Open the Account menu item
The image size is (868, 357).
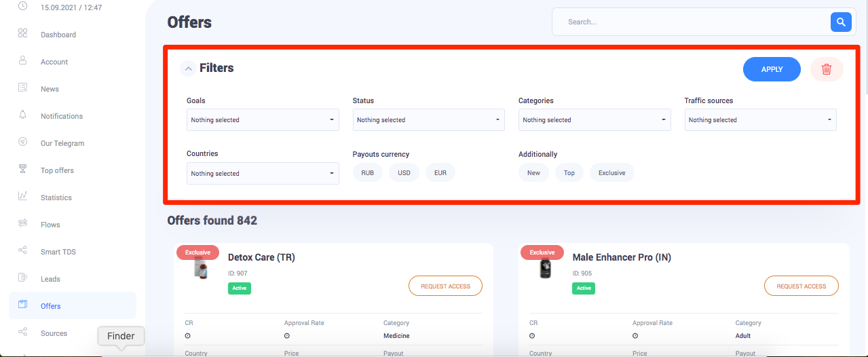[54, 62]
